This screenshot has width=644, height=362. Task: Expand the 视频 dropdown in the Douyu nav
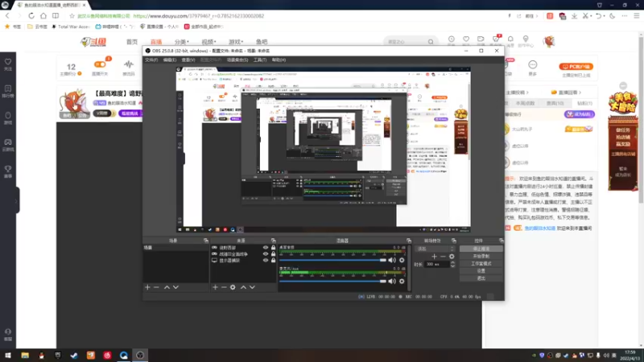(208, 42)
